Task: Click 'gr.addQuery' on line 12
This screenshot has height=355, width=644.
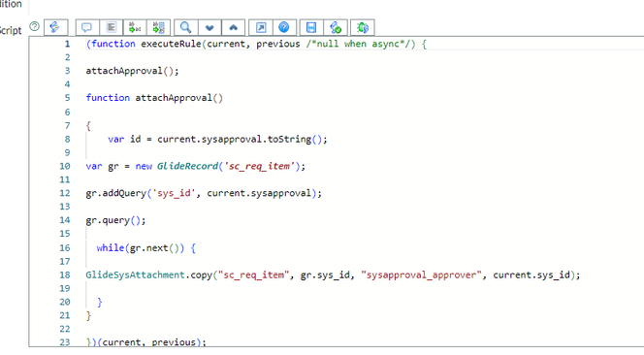Action: click(x=115, y=193)
